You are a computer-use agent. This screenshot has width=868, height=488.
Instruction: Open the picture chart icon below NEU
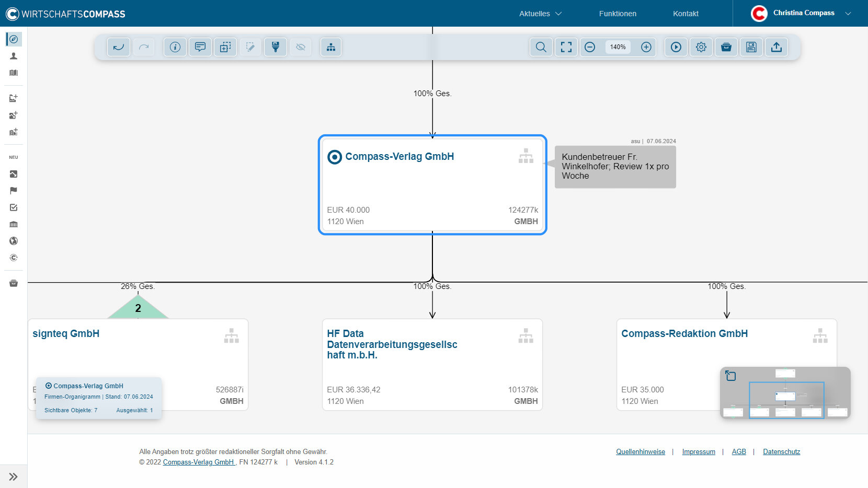tap(14, 174)
